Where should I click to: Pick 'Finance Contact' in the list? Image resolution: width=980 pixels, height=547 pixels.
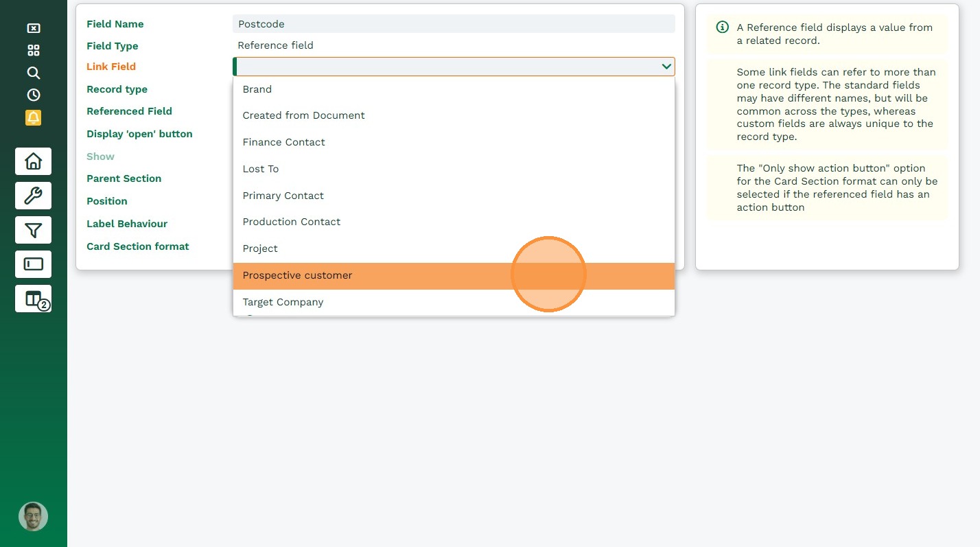[283, 142]
